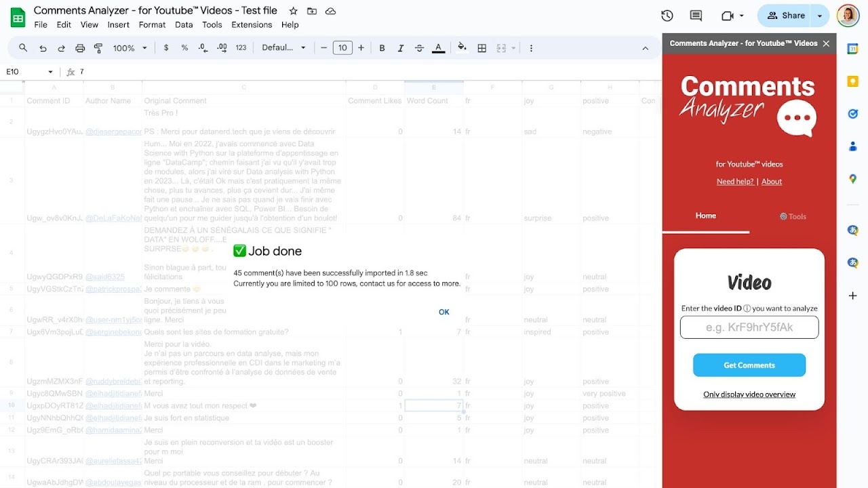868x488 pixels.
Task: Open the Edit menu
Action: pos(64,25)
